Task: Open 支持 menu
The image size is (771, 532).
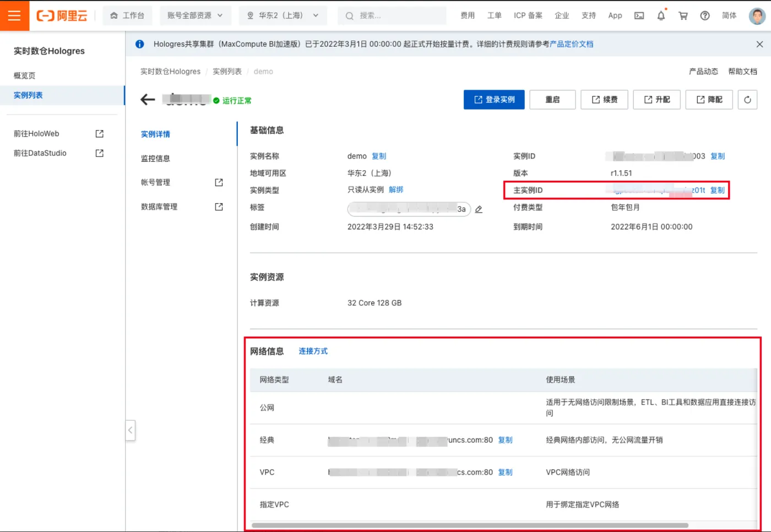Action: click(589, 15)
